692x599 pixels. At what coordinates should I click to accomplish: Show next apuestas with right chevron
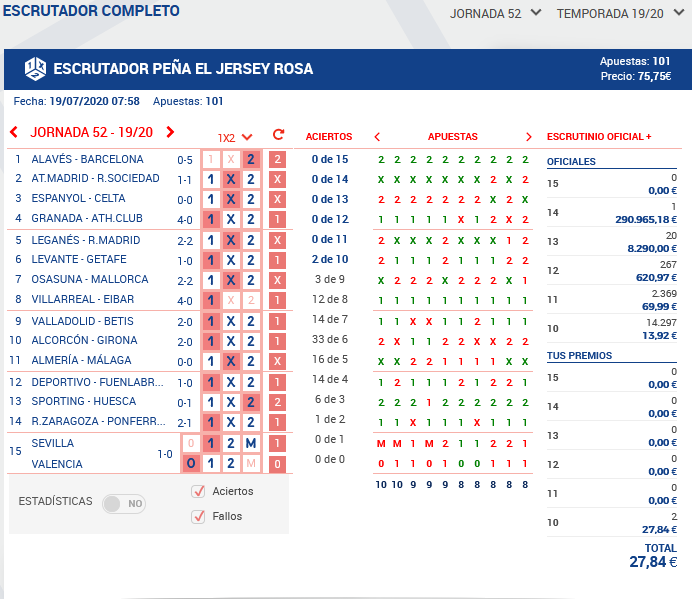pos(529,137)
